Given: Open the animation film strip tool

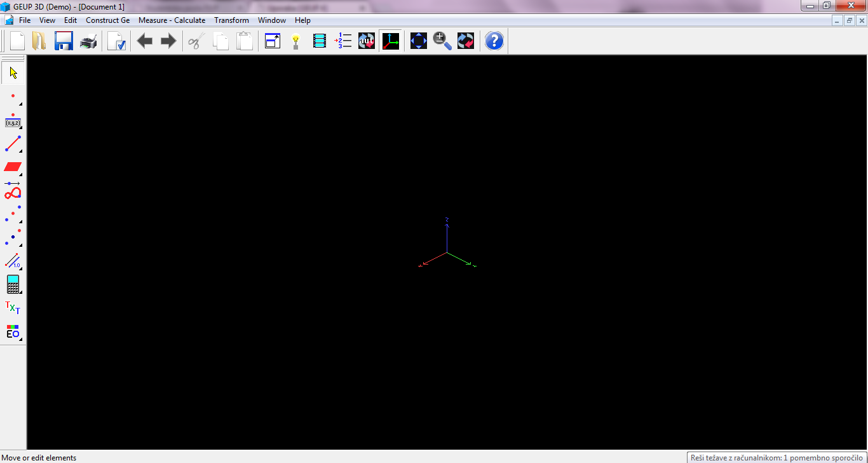Looking at the screenshot, I should [319, 40].
